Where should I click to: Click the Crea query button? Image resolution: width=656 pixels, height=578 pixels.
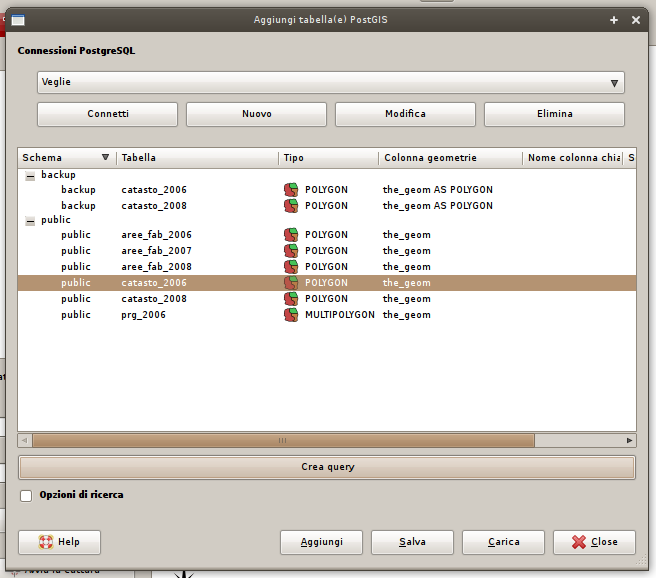(327, 467)
